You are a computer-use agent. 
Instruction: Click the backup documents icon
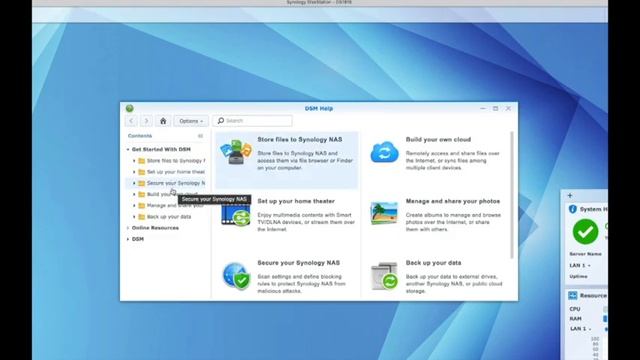click(x=384, y=276)
